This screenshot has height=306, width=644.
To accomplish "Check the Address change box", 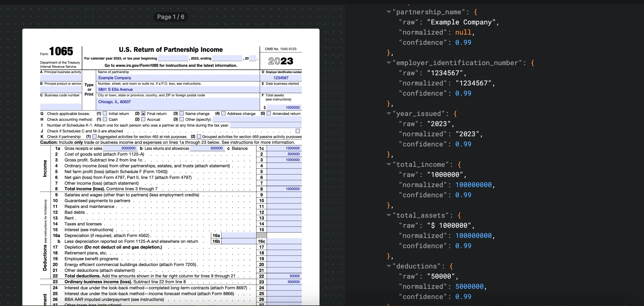I will click(x=223, y=114).
